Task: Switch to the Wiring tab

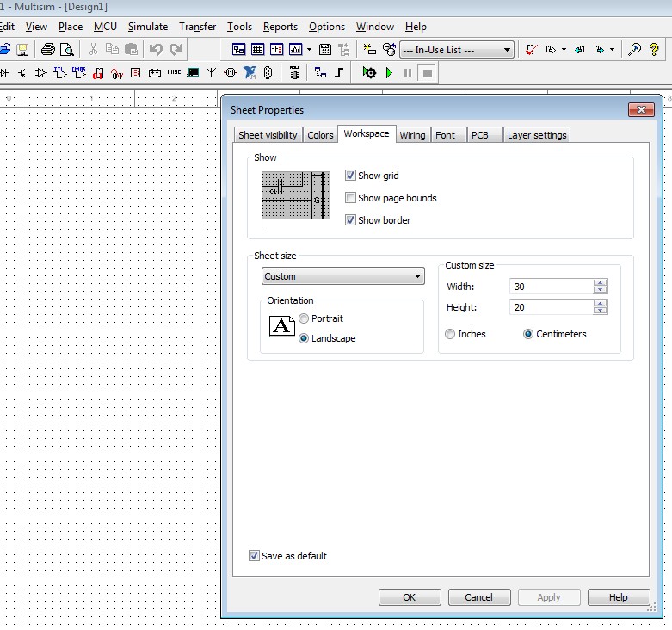Action: 412,135
